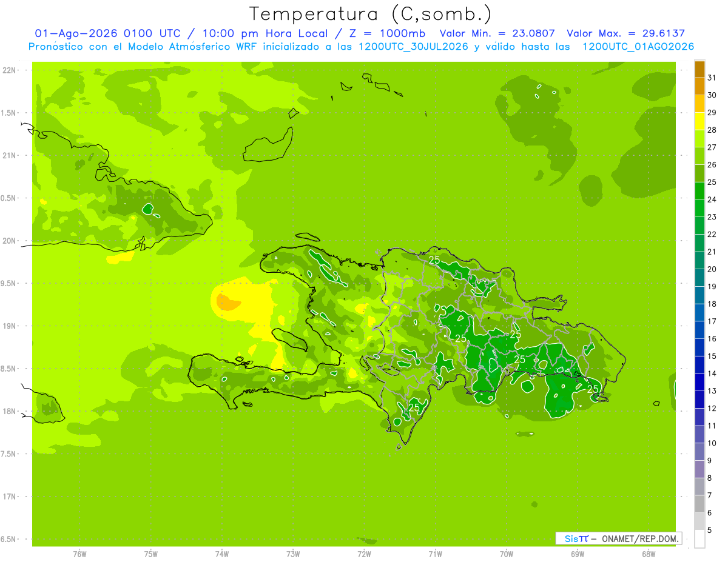
Task: Click the '26' label on the color scale
Action: point(712,165)
